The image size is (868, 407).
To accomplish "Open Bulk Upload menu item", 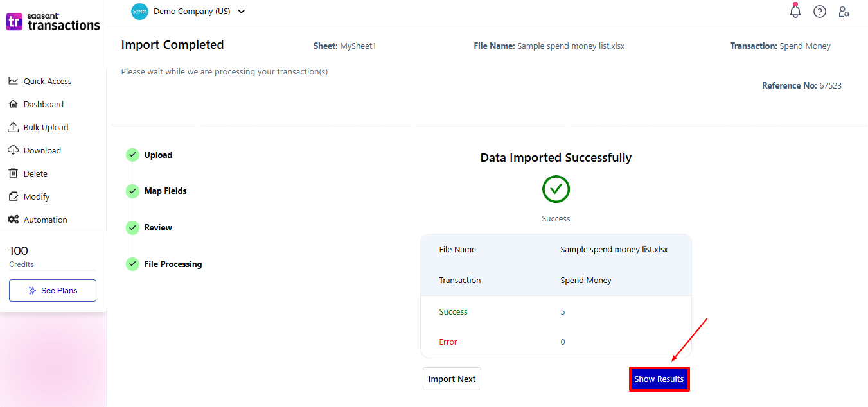I will (x=46, y=128).
